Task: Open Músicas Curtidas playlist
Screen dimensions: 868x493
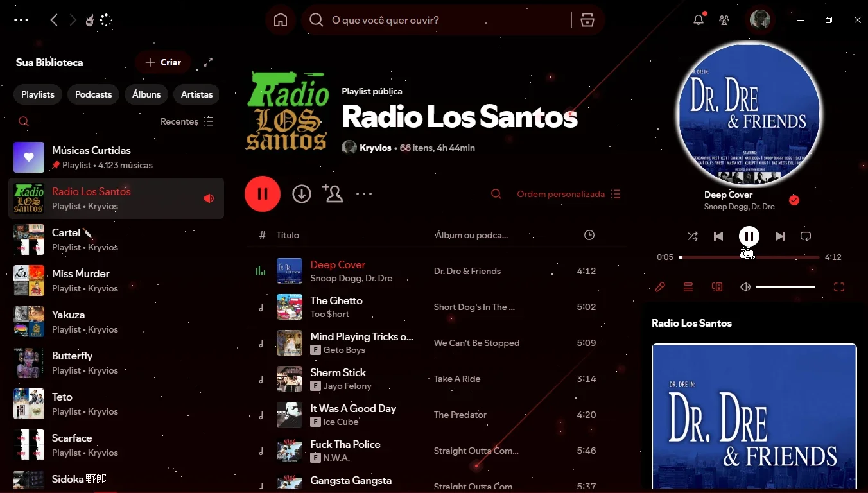Action: point(116,157)
